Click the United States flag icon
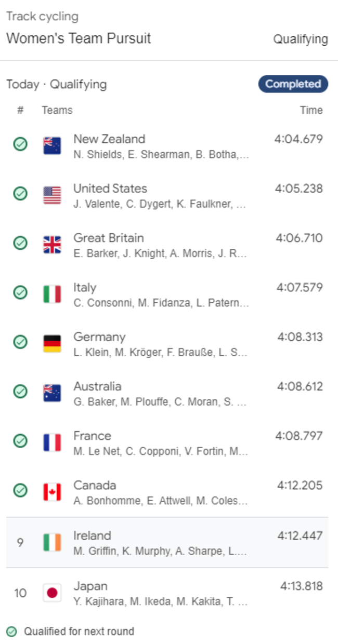This screenshot has height=644, width=338. [x=52, y=195]
